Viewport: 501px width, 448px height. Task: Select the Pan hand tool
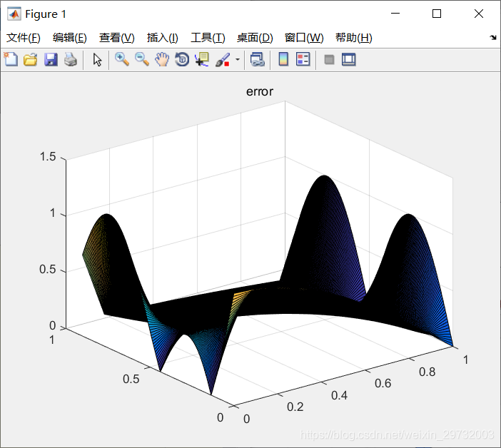pyautogui.click(x=162, y=59)
